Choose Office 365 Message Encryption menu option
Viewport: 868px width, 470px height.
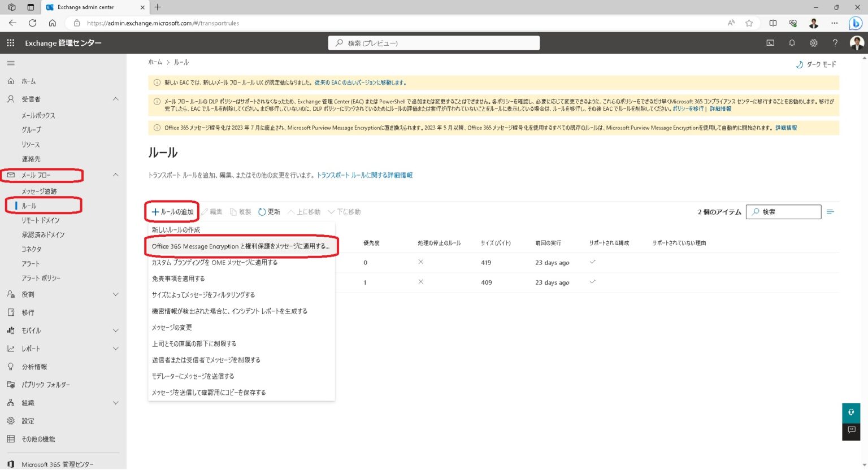point(240,246)
